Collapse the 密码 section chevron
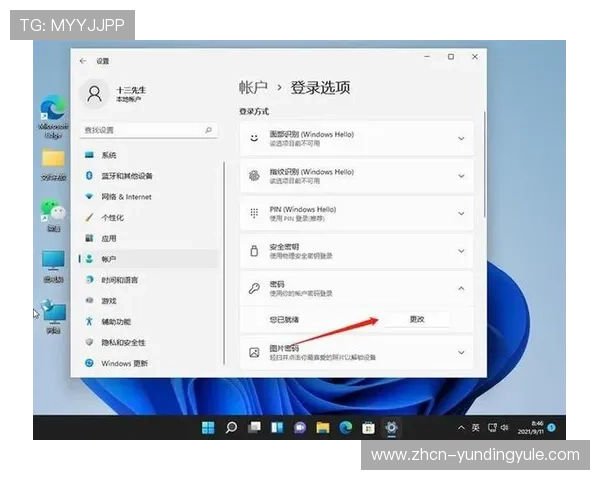Viewport: 600px width, 480px height. tap(461, 288)
